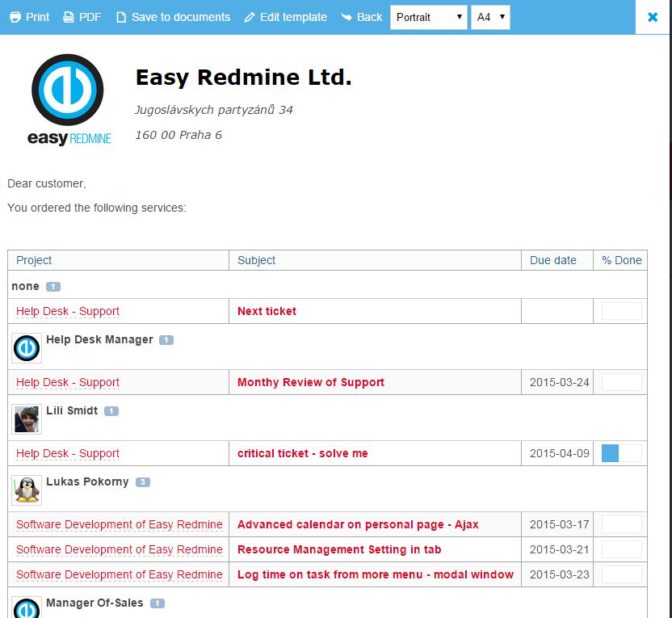
Task: Click the Save to documents label
Action: [181, 17]
